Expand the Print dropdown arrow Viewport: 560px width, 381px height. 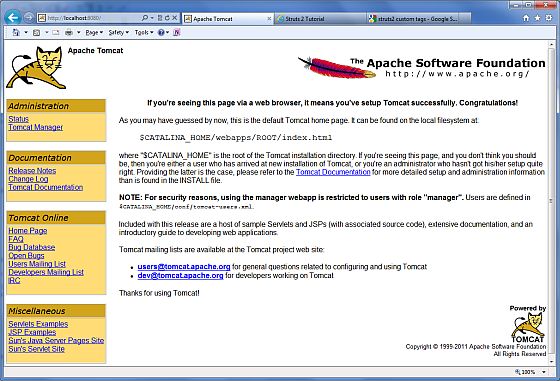tap(78, 33)
